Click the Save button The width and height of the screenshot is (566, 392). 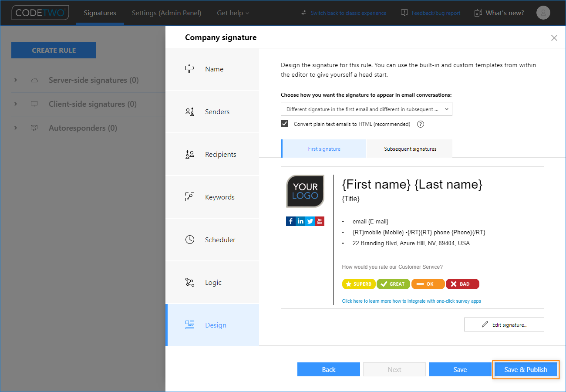click(x=460, y=369)
